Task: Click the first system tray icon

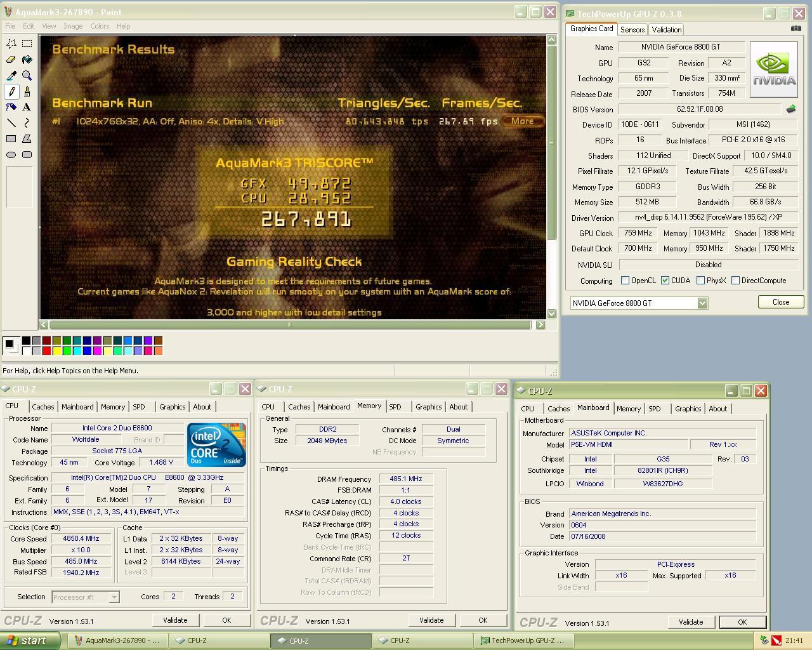Action: pos(764,640)
